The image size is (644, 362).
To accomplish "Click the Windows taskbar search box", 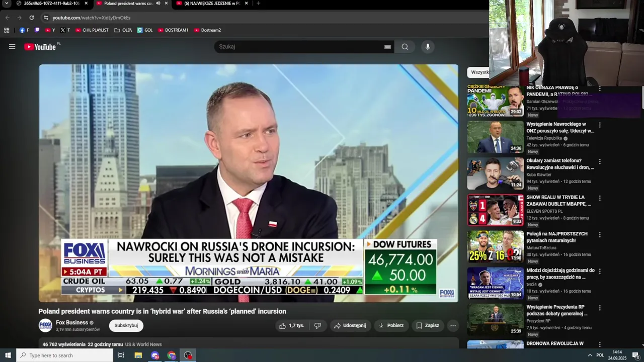I will tap(65, 355).
